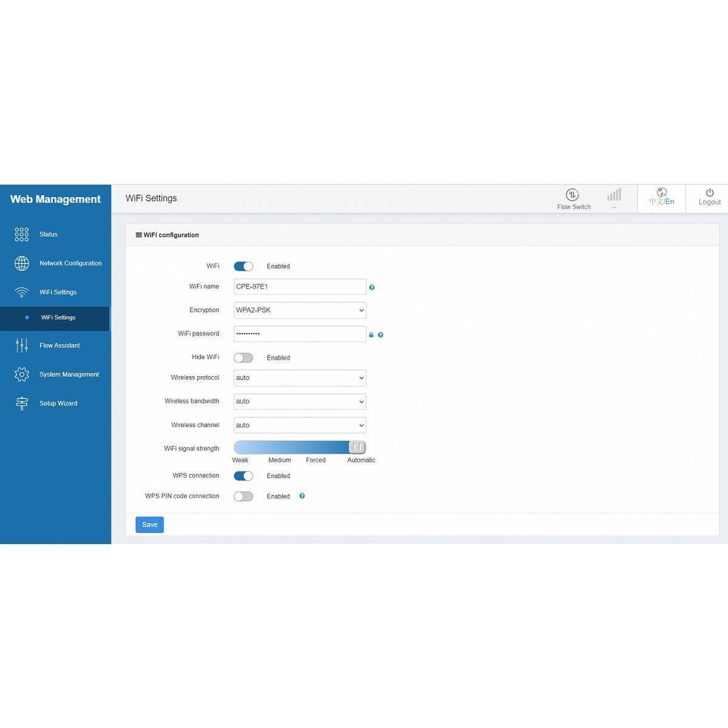Screen dimensions: 728x728
Task: Turn on WPS PIN code connection
Action: [243, 496]
